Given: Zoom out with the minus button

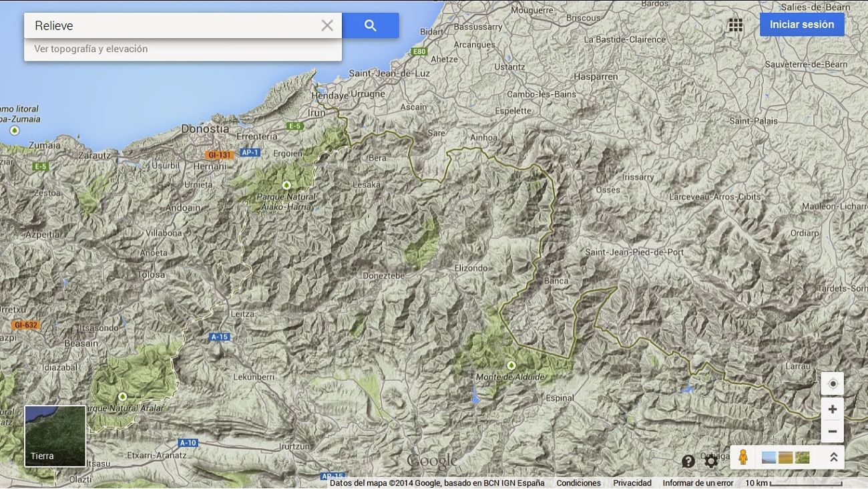Looking at the screenshot, I should pyautogui.click(x=833, y=432).
